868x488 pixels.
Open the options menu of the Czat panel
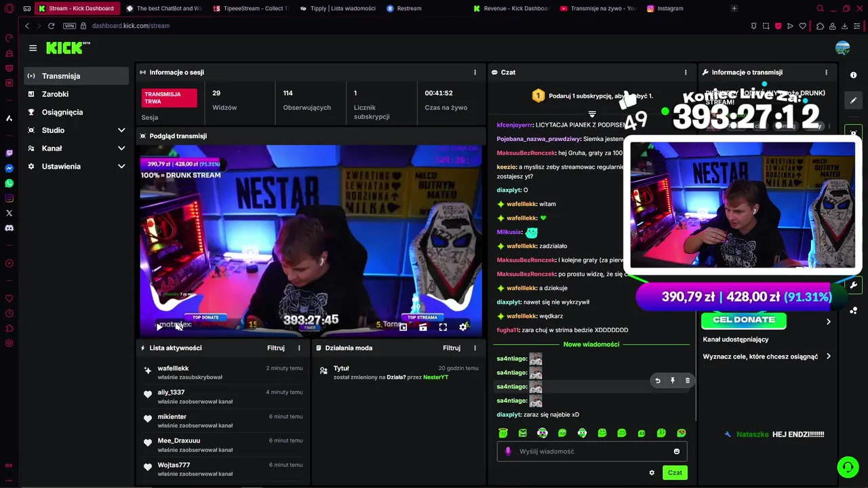click(x=686, y=72)
